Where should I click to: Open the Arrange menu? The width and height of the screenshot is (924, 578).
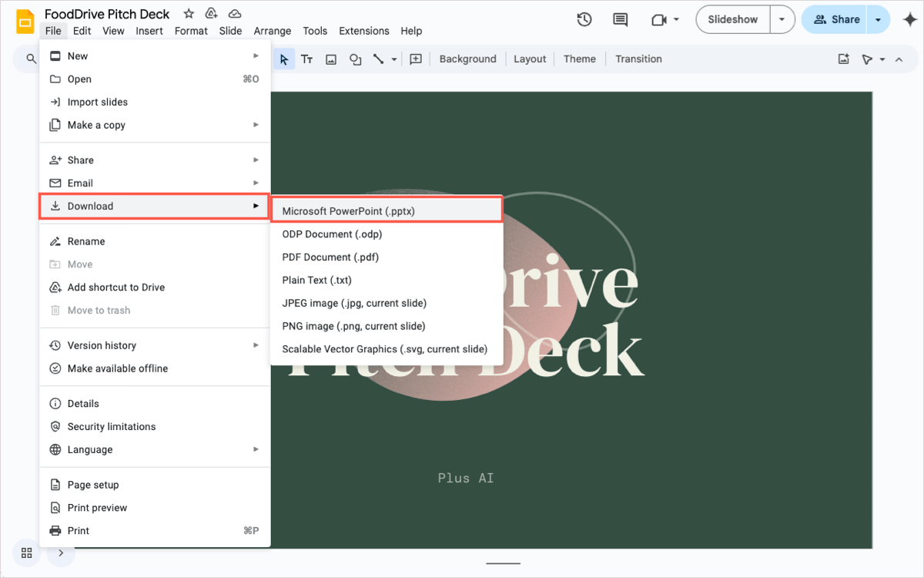(x=273, y=31)
